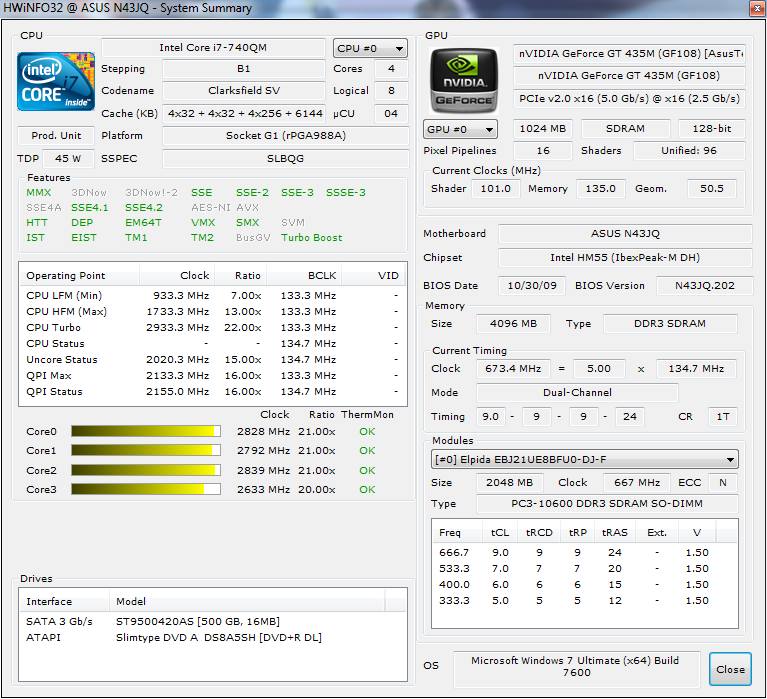Click Core0's 2828 MHz clock value

(263, 431)
